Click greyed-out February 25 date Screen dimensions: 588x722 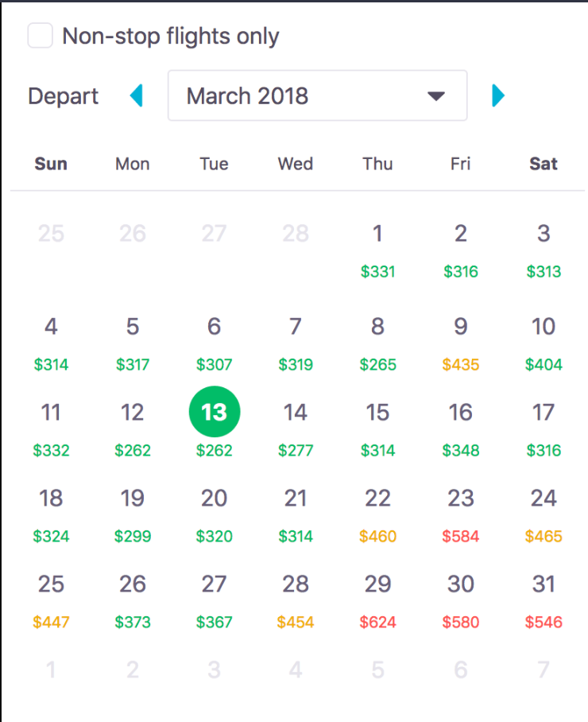tap(51, 234)
